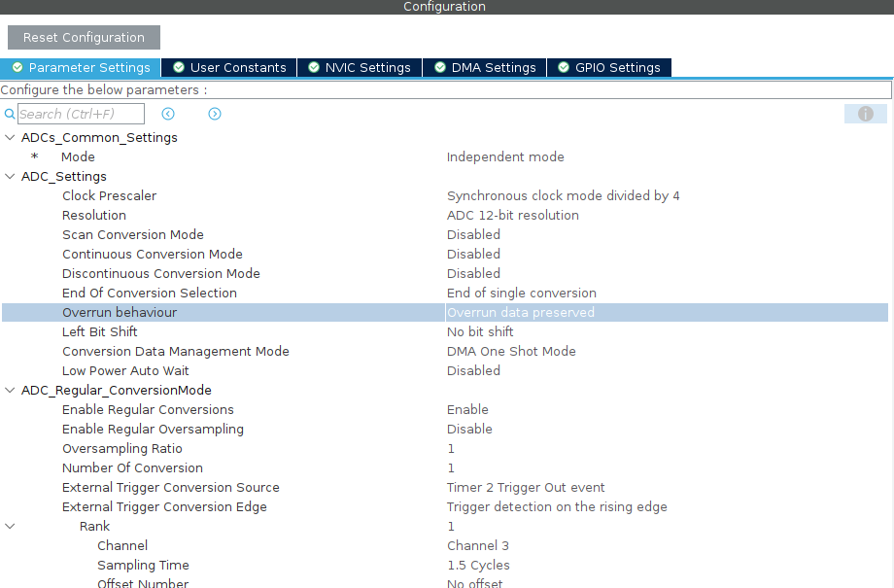Change Scan Conversion Mode Disabled value
Viewport: 894px width, 588px height.
click(473, 234)
